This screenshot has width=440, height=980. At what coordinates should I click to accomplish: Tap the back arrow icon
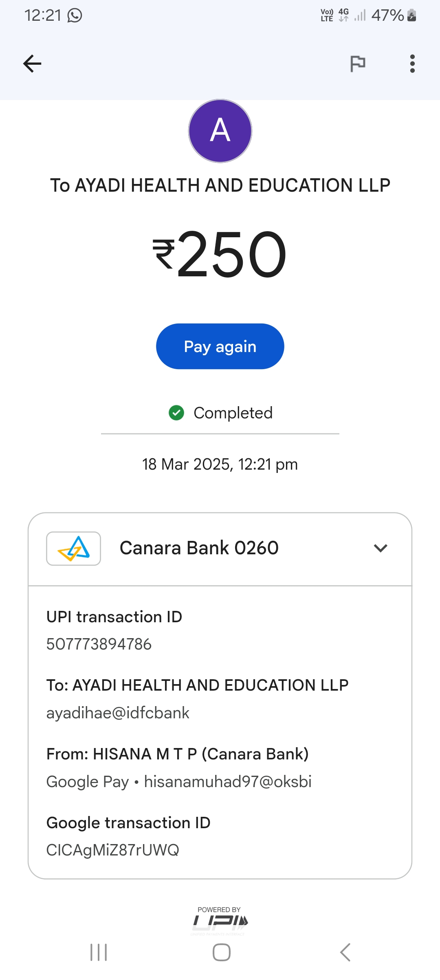[x=32, y=64]
